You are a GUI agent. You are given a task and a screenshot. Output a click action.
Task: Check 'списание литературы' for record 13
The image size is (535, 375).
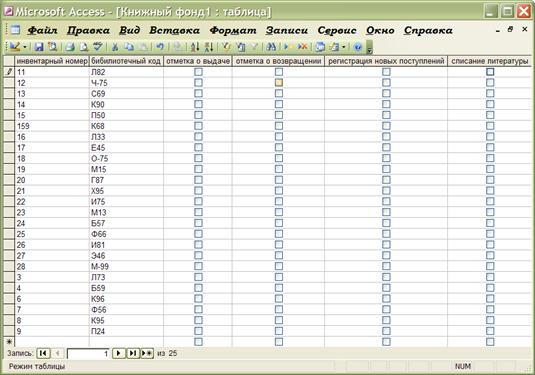click(490, 93)
